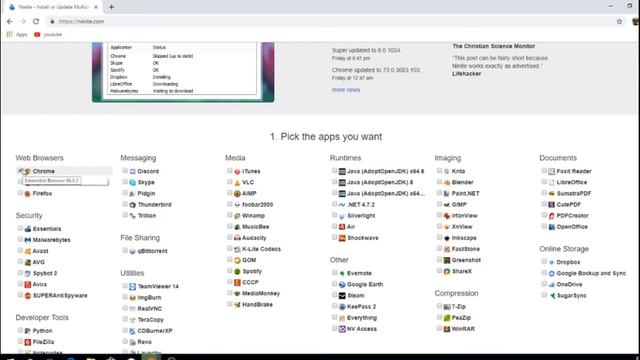Click the NV Access label
640x360 pixels.
click(362, 329)
